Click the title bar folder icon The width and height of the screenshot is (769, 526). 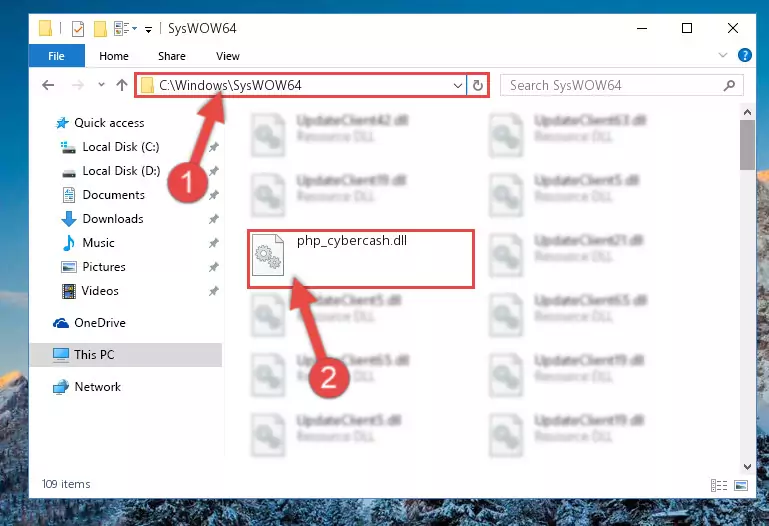(x=45, y=28)
